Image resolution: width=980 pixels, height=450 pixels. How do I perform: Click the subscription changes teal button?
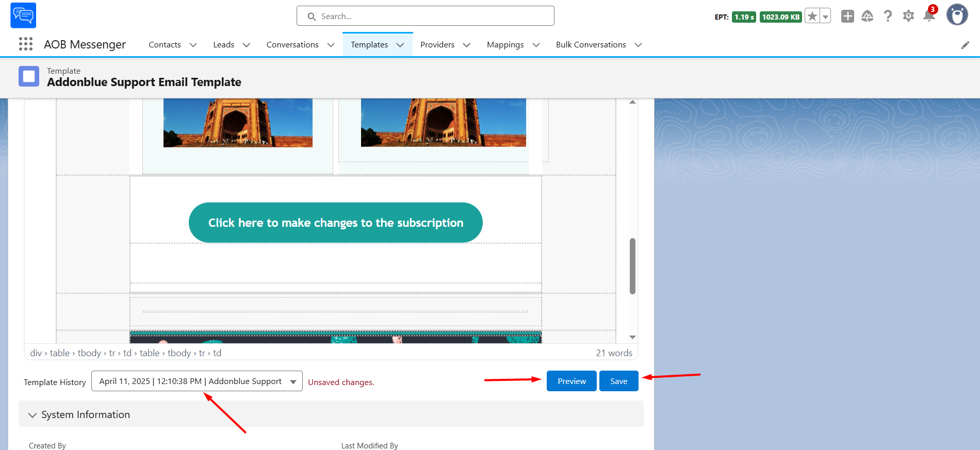(x=336, y=223)
